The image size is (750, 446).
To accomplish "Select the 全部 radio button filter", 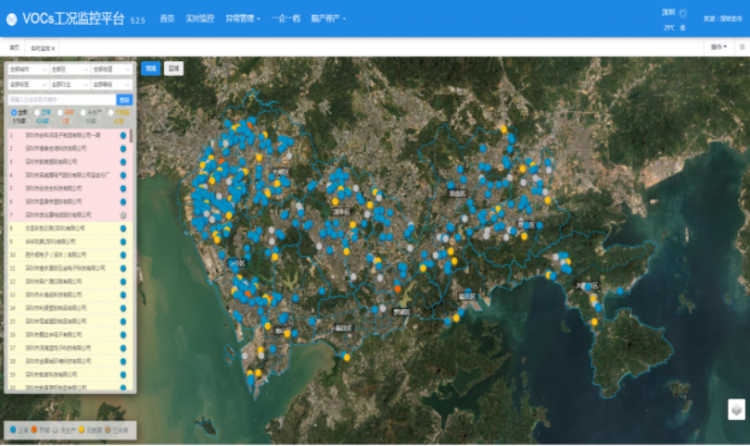I will point(14,112).
